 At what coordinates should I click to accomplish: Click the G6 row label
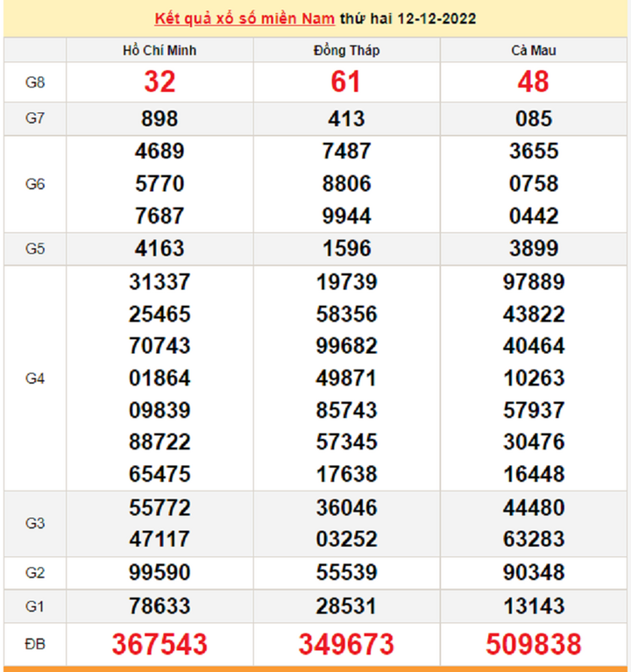(35, 184)
